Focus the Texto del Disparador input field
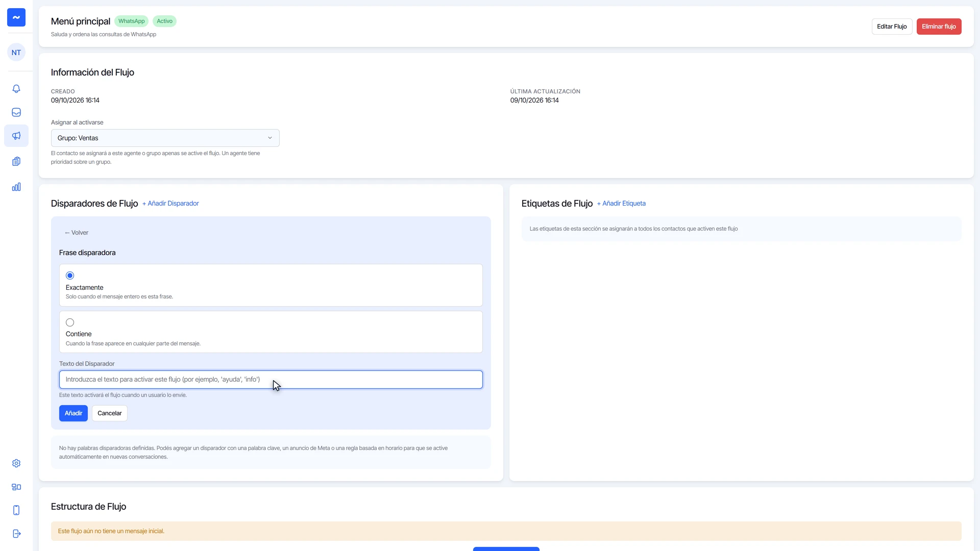 (x=271, y=380)
